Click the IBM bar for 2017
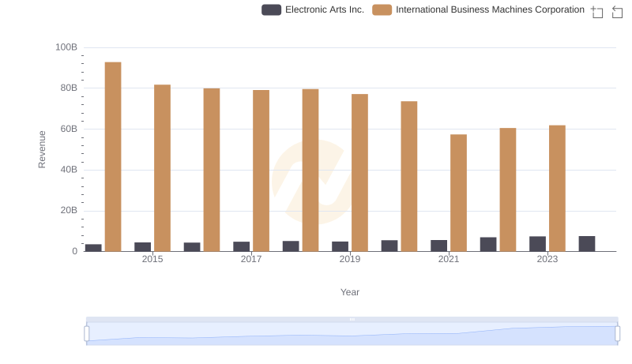The width and height of the screenshot is (632, 364). 261,171
